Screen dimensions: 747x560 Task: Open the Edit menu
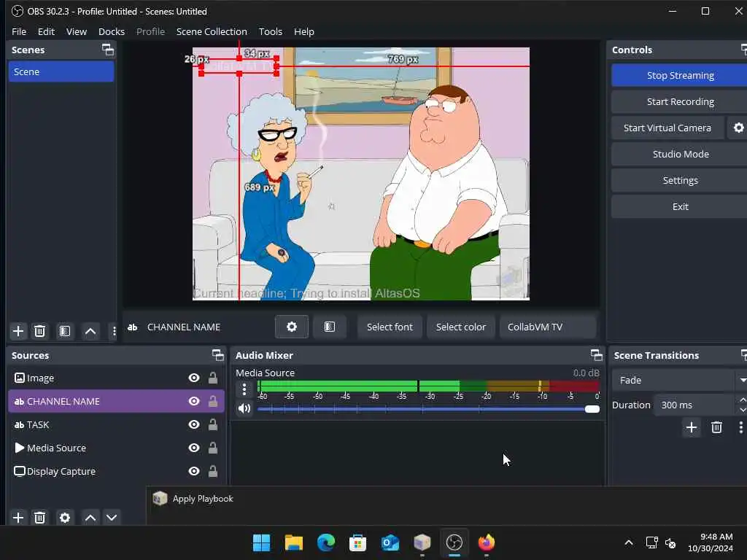pyautogui.click(x=46, y=31)
